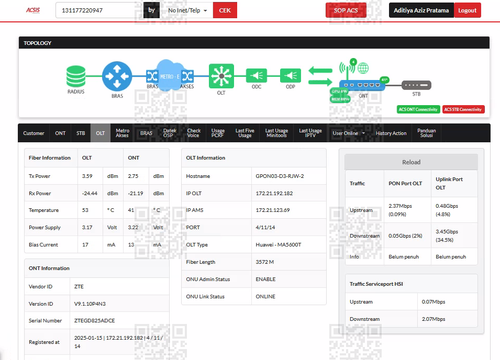Click the Metro-E cloud icon

170,76
